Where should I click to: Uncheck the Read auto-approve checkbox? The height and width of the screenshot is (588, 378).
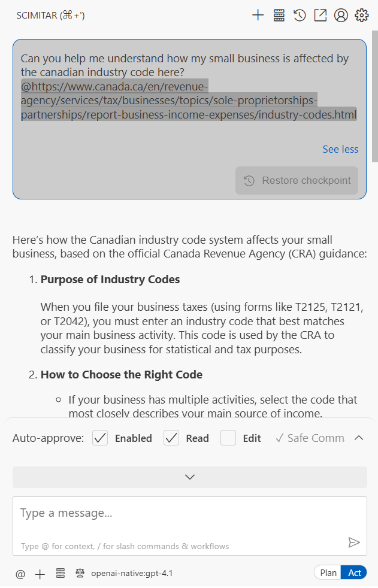[x=171, y=438]
